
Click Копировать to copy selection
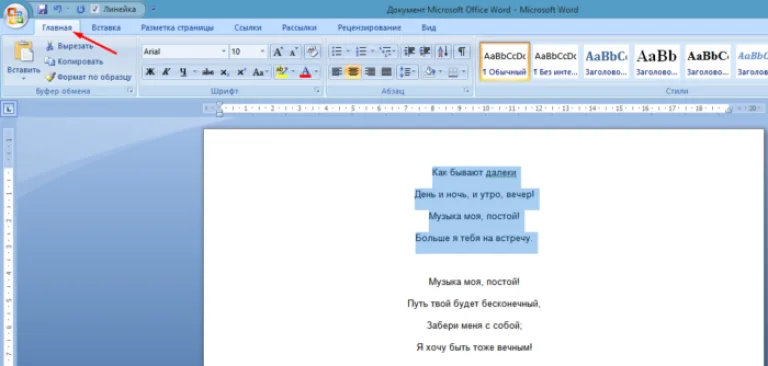(74, 62)
